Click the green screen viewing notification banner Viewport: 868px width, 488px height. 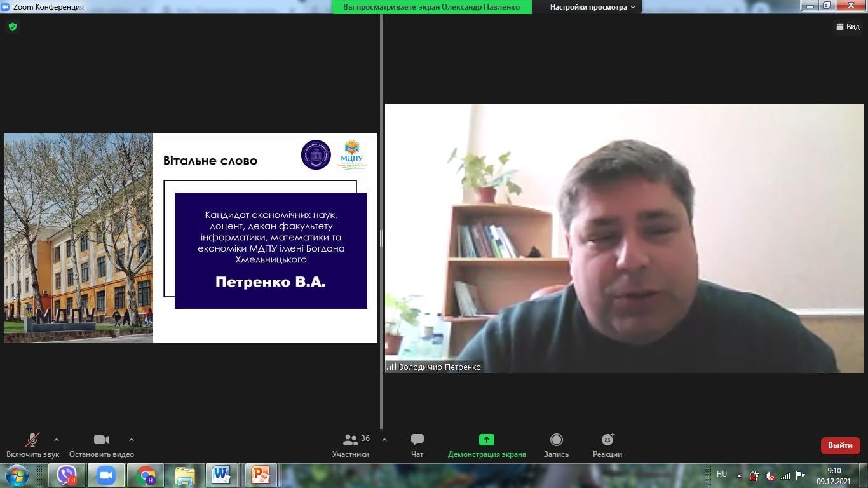pyautogui.click(x=431, y=7)
